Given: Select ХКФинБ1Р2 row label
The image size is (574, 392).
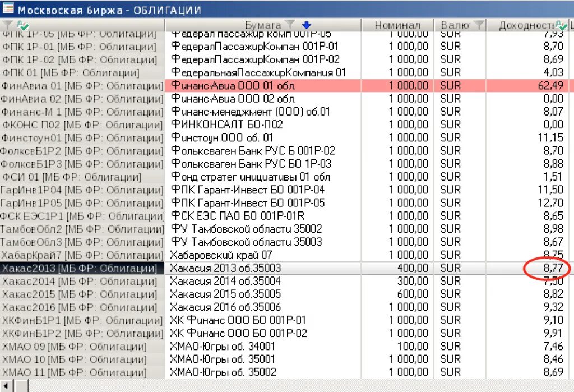Looking at the screenshot, I should coord(82,334).
